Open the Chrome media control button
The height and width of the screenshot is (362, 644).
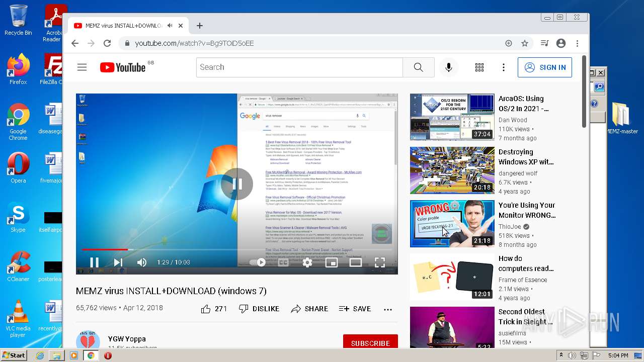544,43
